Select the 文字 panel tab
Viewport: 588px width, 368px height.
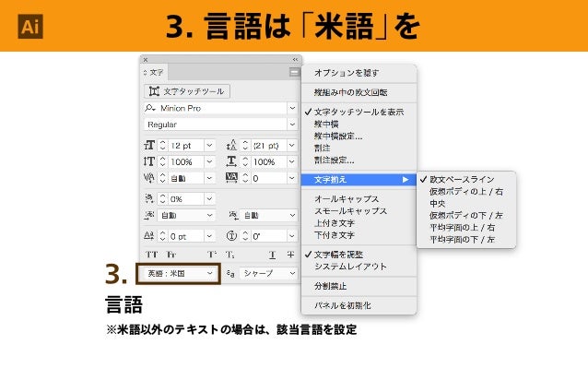pyautogui.click(x=154, y=72)
